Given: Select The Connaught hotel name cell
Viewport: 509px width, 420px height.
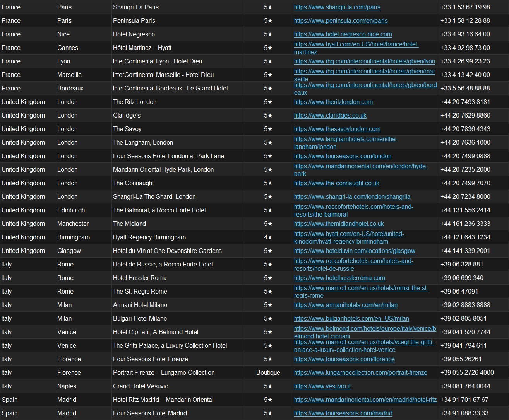Looking at the screenshot, I should pos(178,183).
